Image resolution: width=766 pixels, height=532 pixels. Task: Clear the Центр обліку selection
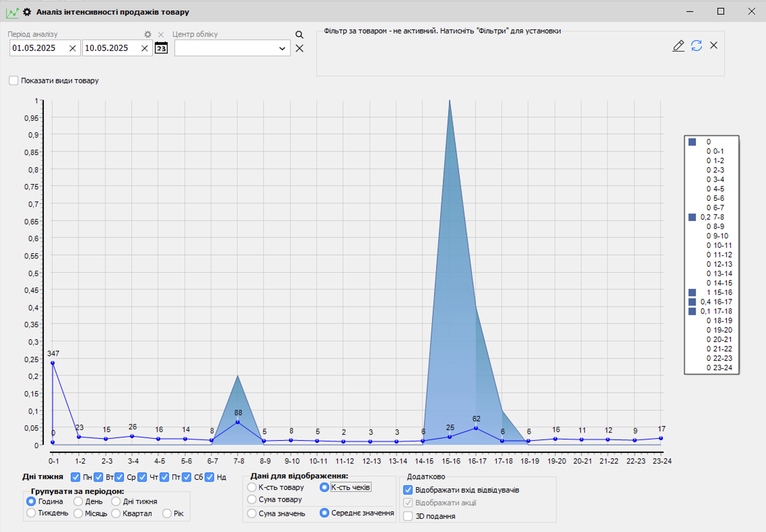pyautogui.click(x=299, y=48)
